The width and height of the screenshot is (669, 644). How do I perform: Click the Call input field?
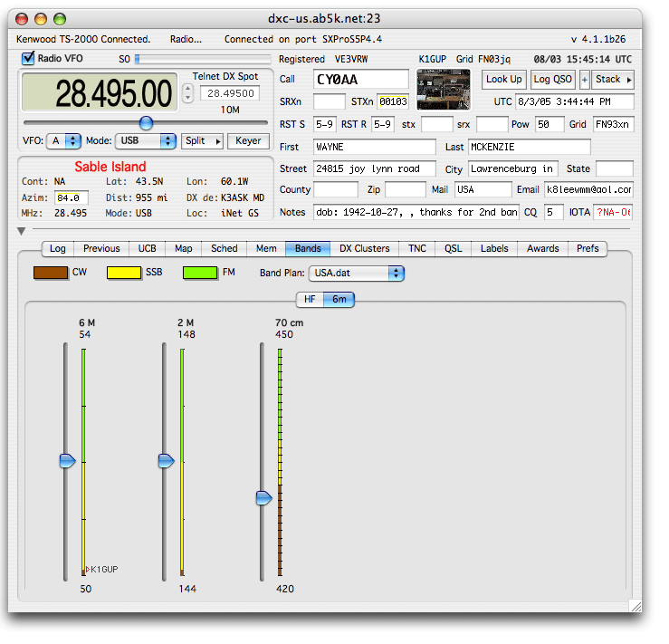click(x=360, y=80)
